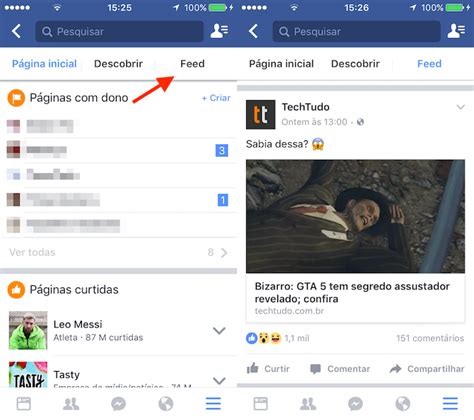Image resolution: width=474 pixels, height=420 pixels.
Task: Open GTA 5 article image thumbnail
Action: 355,216
